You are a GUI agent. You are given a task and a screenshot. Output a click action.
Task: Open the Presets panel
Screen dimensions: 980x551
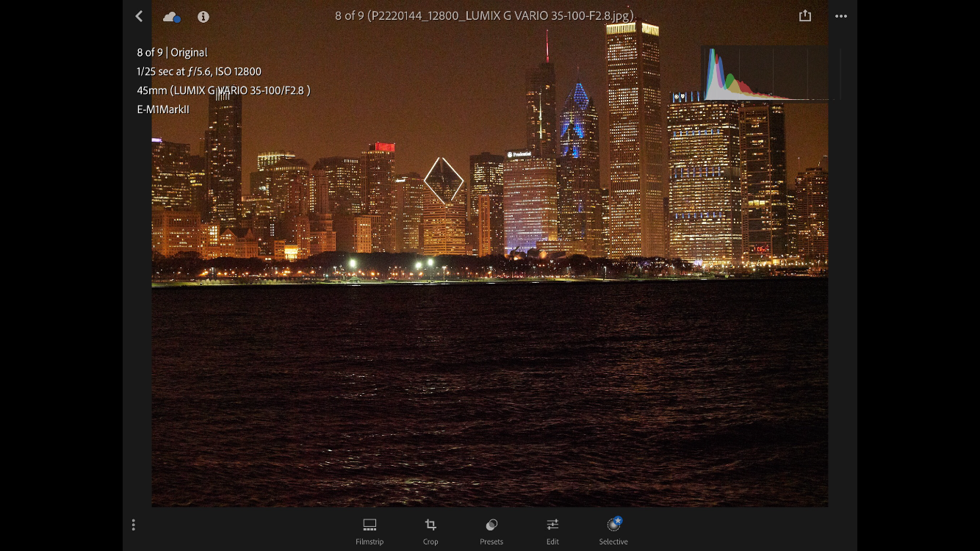tap(491, 531)
